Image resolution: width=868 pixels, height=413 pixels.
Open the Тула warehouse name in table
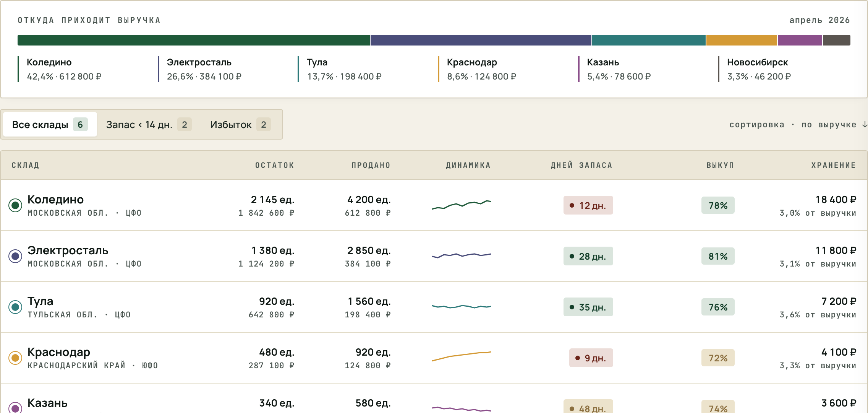pyautogui.click(x=40, y=301)
